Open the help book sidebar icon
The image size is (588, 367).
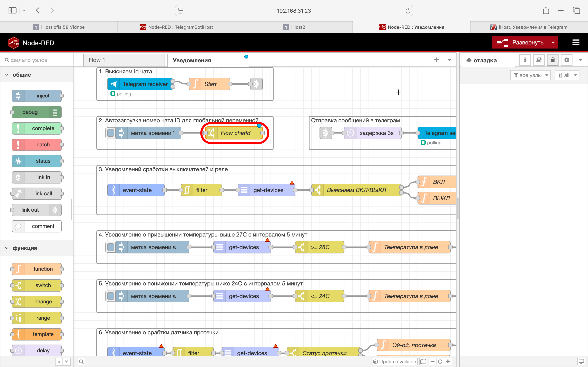(x=539, y=60)
